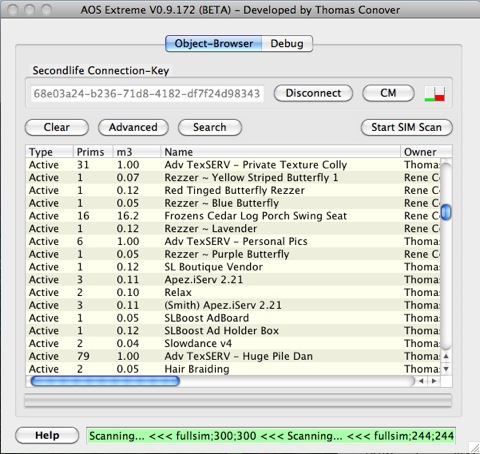
Task: Select Hair Braiding row
Action: click(x=233, y=369)
